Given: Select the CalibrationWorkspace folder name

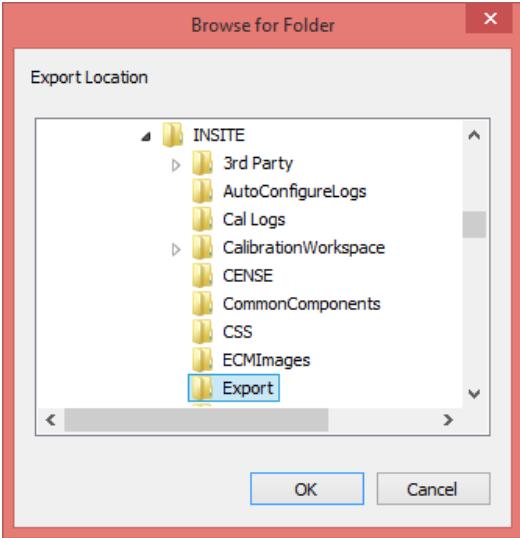Looking at the screenshot, I should [304, 248].
